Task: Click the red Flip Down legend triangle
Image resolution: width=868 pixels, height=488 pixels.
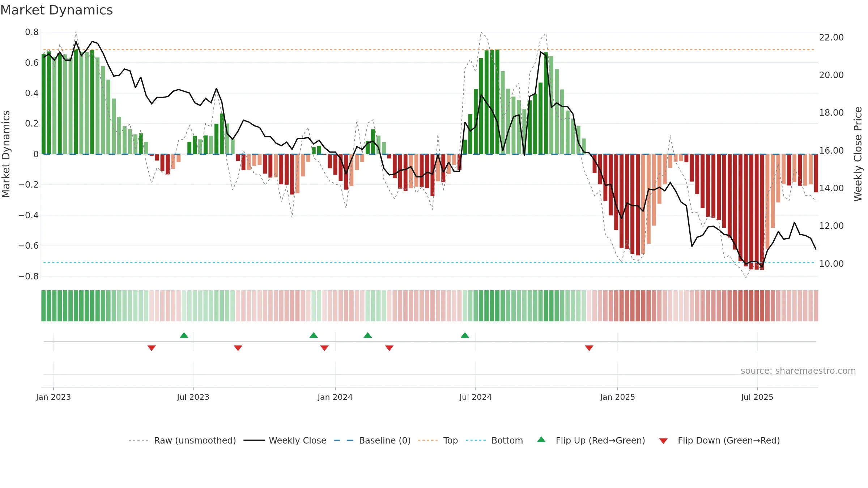Action: (x=663, y=441)
